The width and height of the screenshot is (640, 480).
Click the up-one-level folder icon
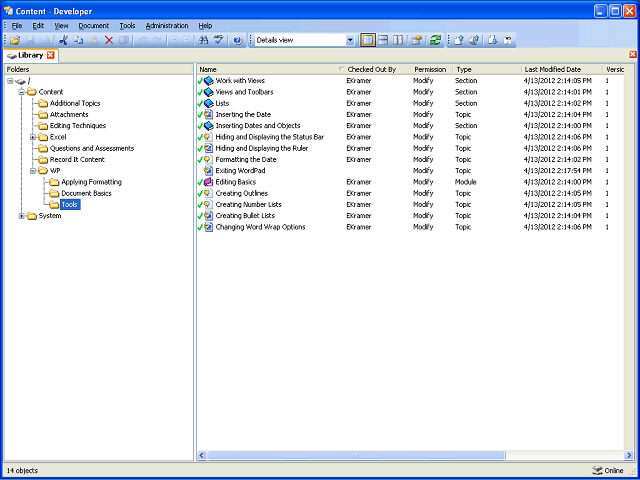coord(416,40)
